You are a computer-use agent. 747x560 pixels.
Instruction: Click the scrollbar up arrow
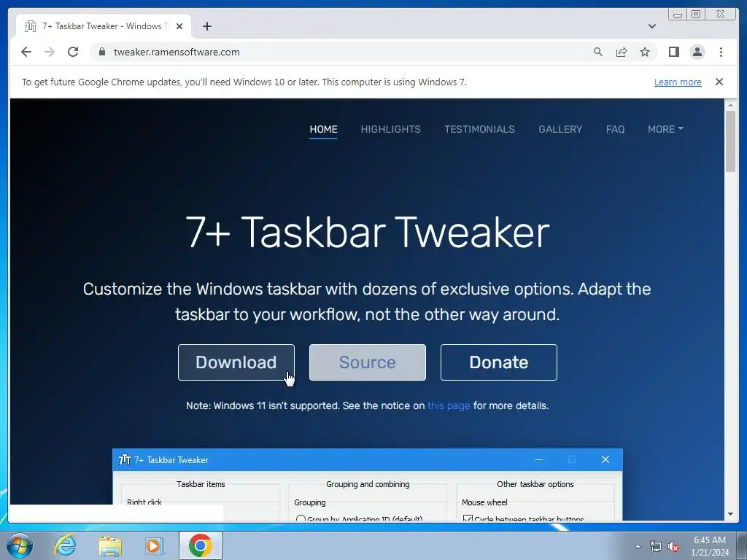[x=730, y=104]
